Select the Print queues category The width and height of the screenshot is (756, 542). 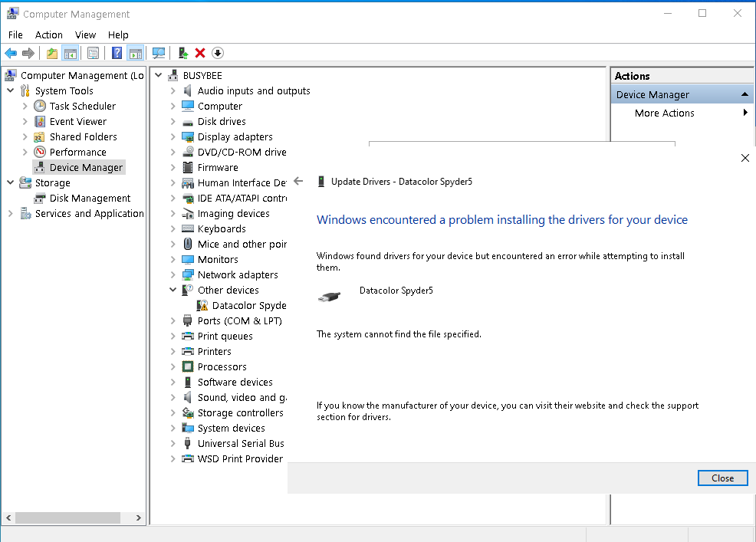[225, 336]
